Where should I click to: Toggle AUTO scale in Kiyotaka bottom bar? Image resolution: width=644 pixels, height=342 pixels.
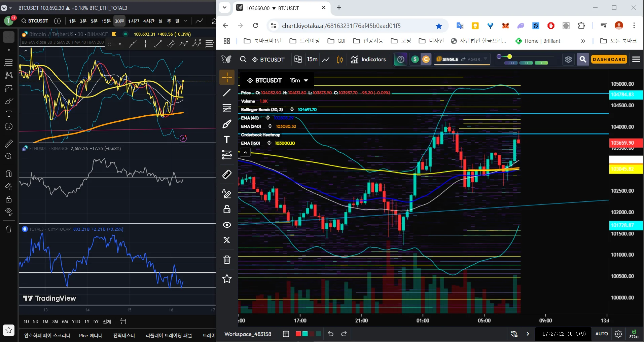click(x=601, y=334)
